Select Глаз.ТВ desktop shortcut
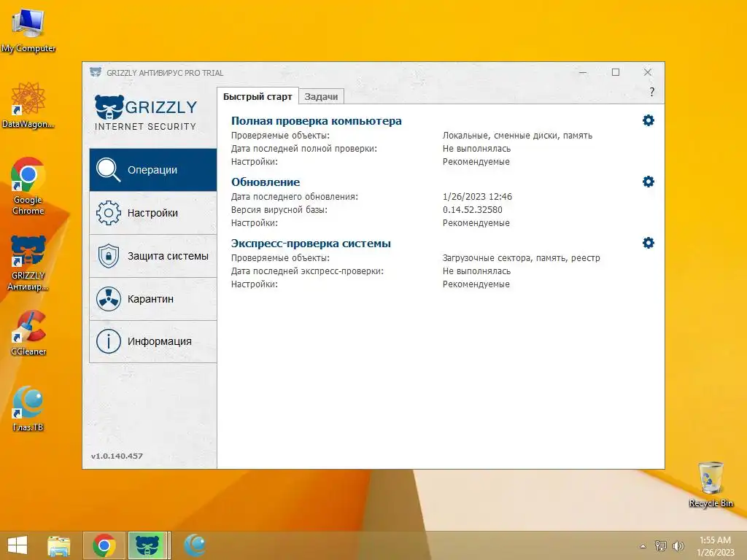The height and width of the screenshot is (560, 747). pyautogui.click(x=28, y=408)
